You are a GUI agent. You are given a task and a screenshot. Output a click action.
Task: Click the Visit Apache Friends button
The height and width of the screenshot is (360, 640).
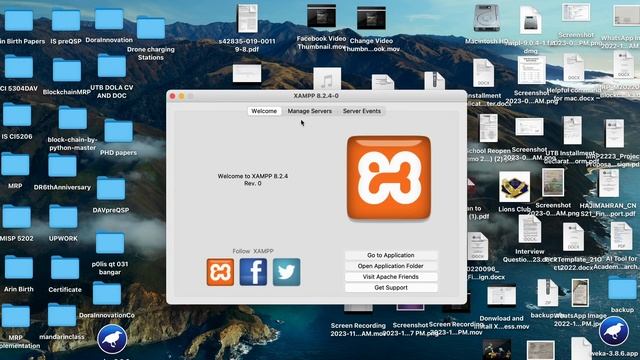391,277
